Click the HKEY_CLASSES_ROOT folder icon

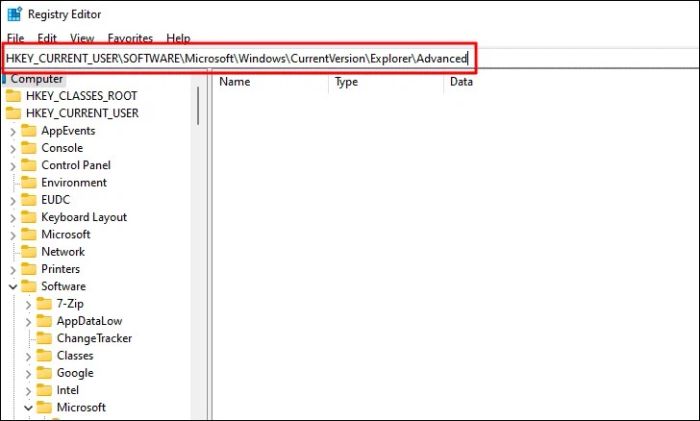13,96
